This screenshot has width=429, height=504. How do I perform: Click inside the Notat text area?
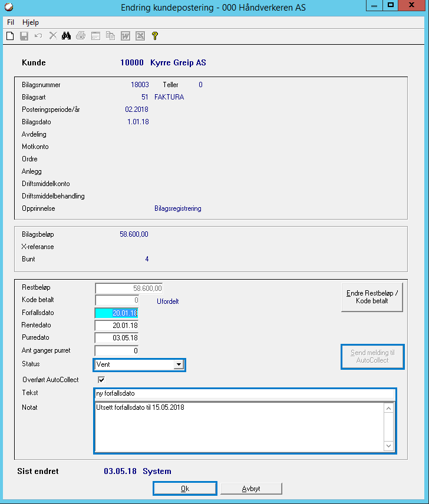pyautogui.click(x=239, y=427)
